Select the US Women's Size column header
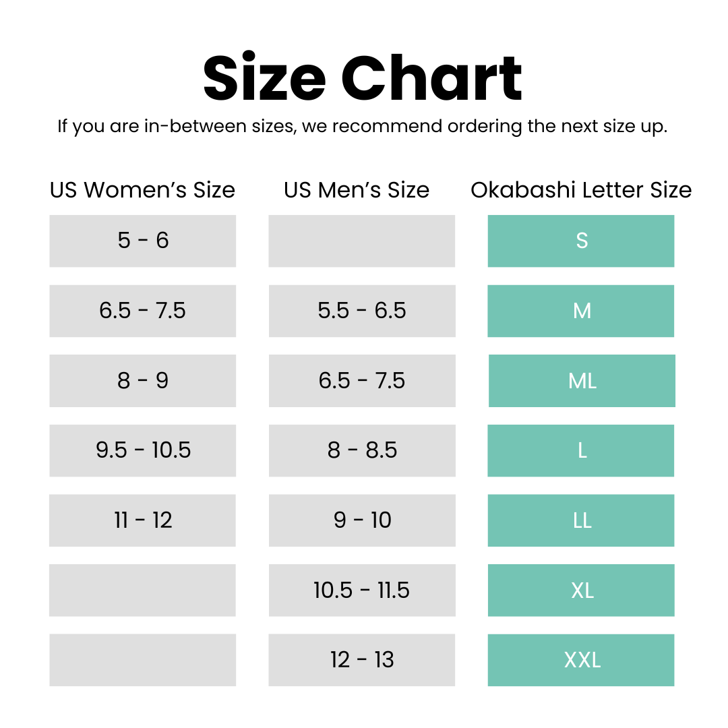This screenshot has height=728, width=728. (142, 190)
